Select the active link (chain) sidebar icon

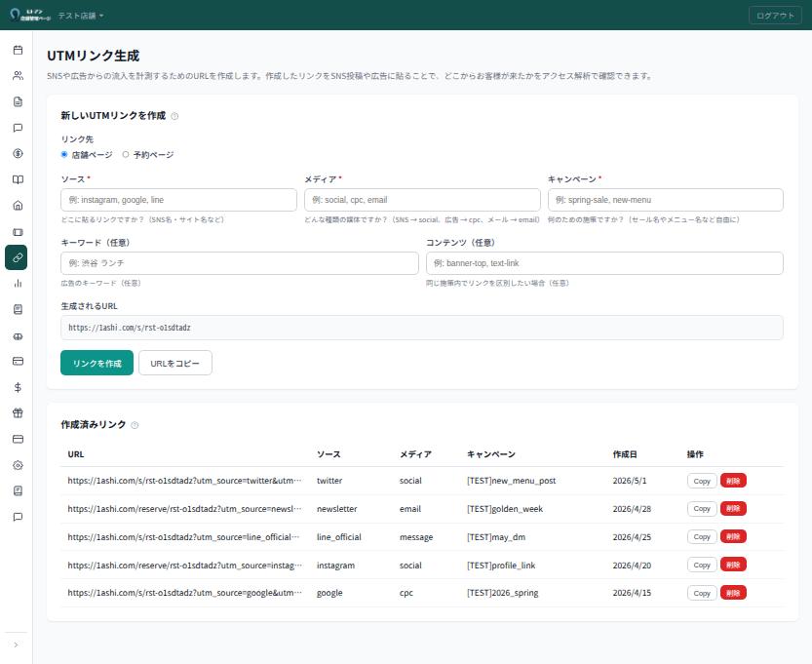pyautogui.click(x=16, y=257)
